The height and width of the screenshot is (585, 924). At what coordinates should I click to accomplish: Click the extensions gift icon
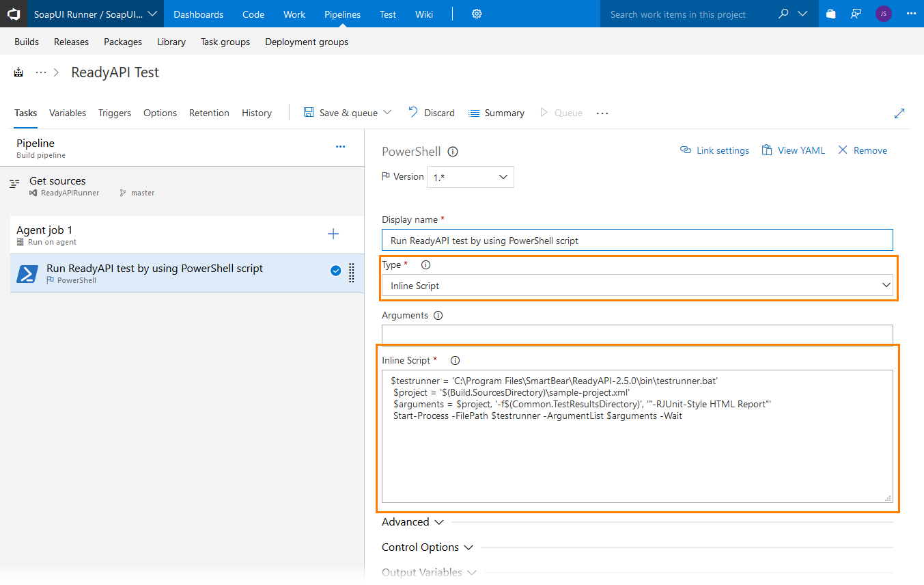click(856, 14)
